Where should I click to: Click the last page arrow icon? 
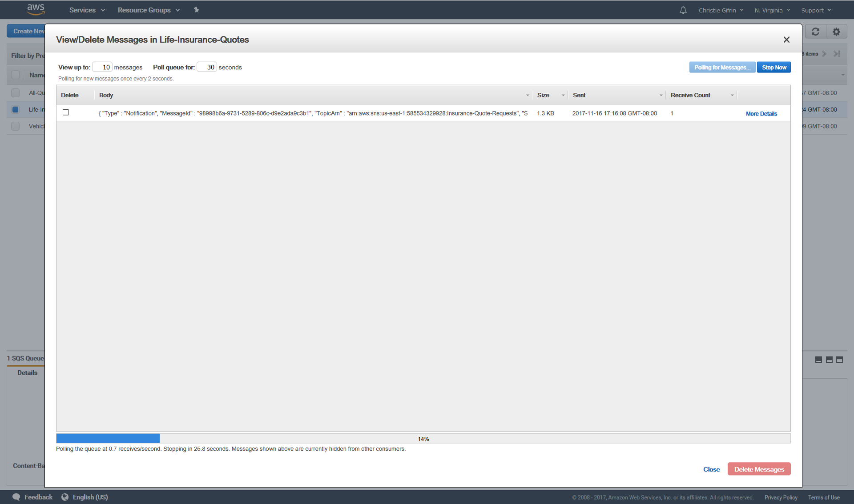point(837,54)
